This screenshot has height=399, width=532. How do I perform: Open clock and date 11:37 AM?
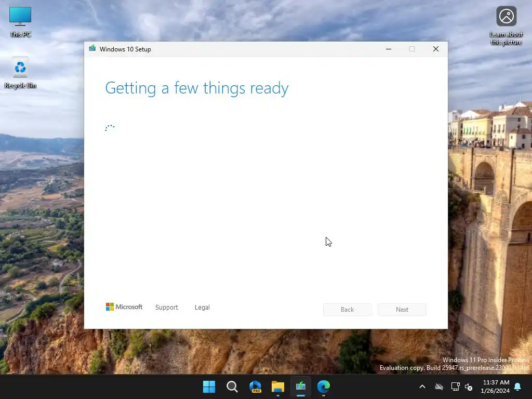coord(495,387)
